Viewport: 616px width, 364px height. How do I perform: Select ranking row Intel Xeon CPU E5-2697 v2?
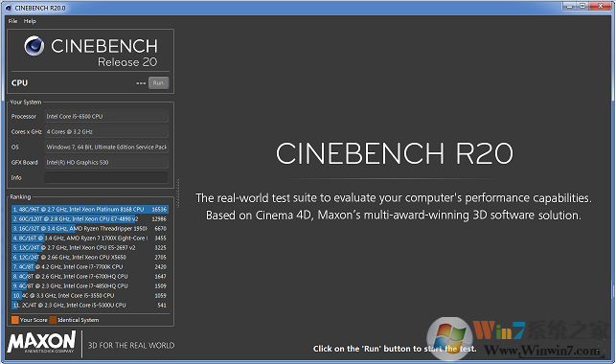pos(90,247)
